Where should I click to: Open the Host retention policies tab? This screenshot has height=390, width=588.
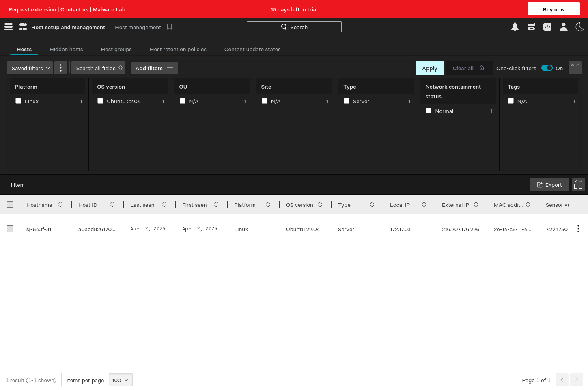178,49
